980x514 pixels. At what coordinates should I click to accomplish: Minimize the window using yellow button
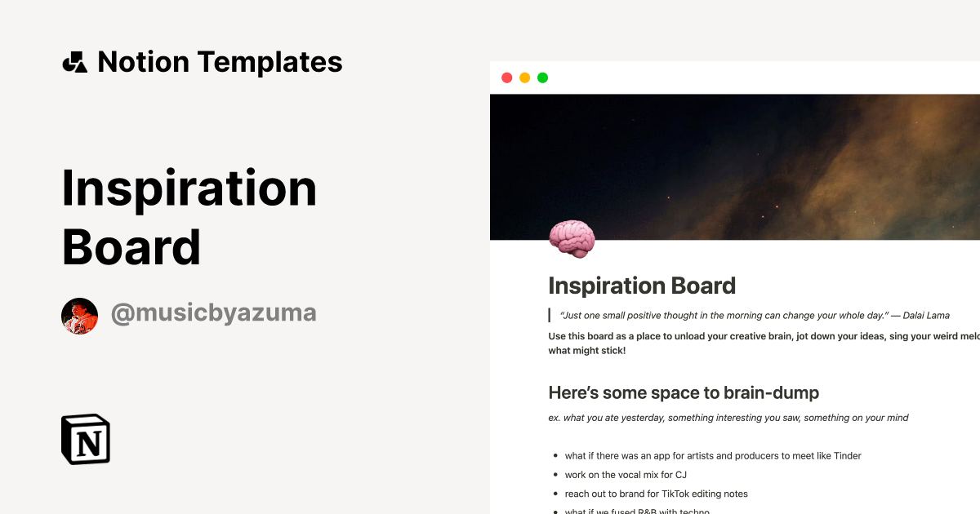pyautogui.click(x=524, y=78)
